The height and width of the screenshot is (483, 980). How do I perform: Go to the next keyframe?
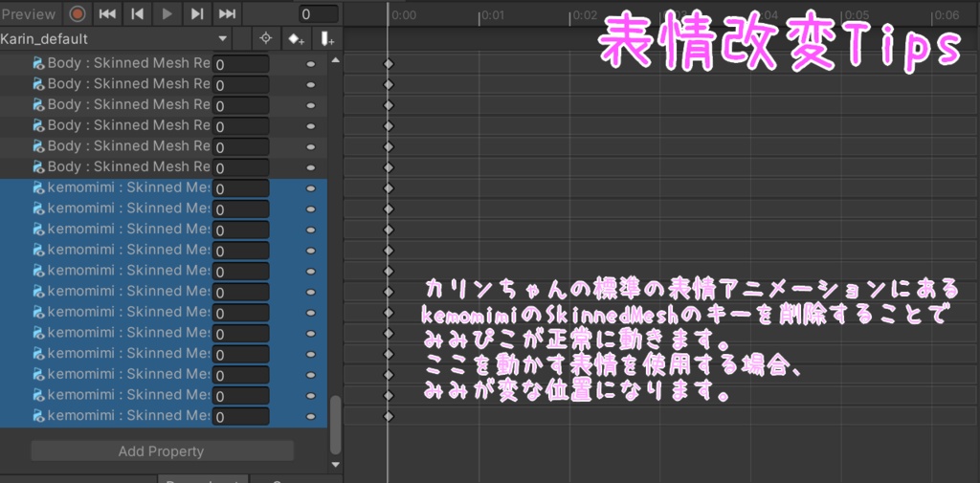pos(197,13)
